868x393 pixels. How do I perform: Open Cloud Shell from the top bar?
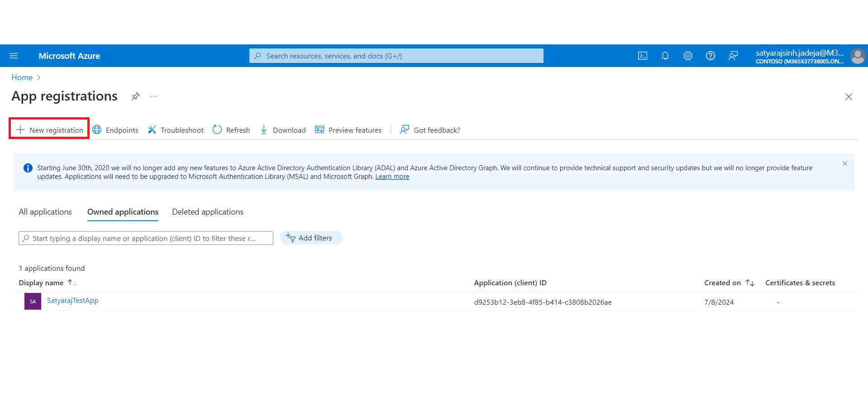(x=643, y=56)
